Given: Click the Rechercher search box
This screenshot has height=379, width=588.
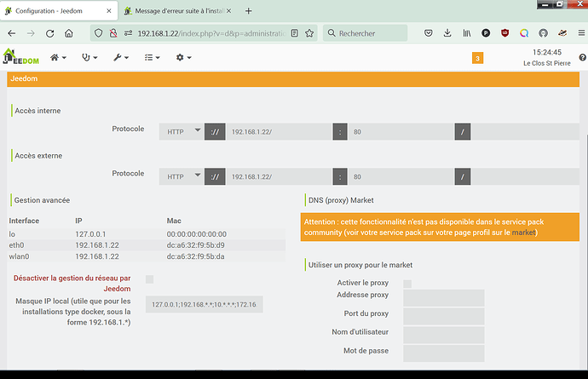Looking at the screenshot, I should pyautogui.click(x=366, y=33).
